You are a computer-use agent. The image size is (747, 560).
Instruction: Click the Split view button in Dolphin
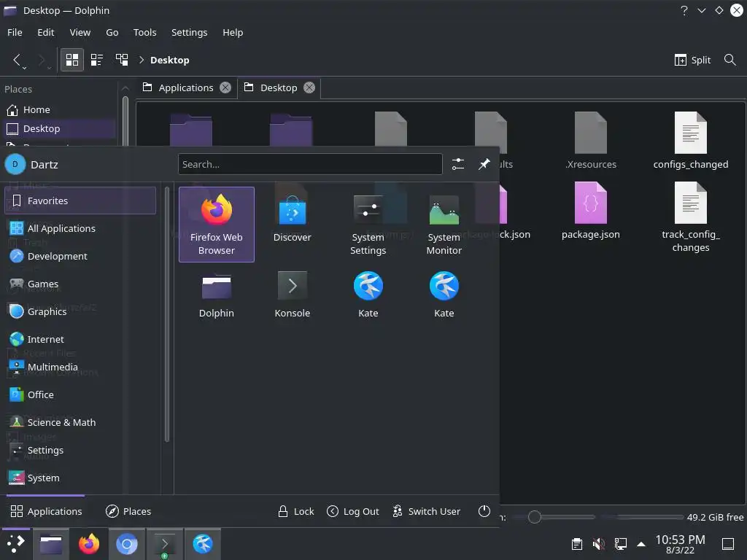tap(693, 60)
